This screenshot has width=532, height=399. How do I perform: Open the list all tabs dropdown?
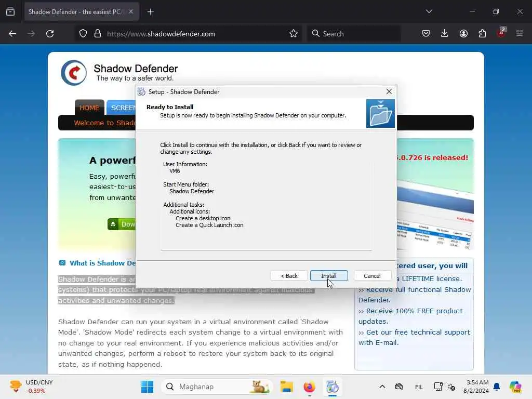click(429, 11)
